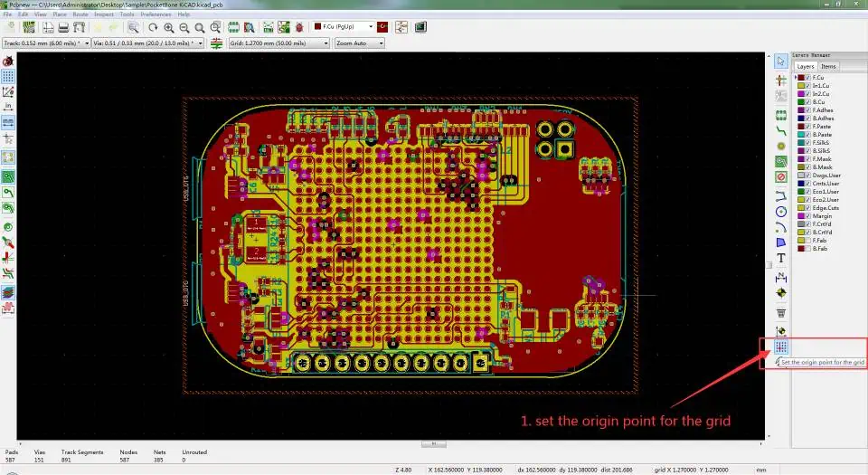
Task: Click the horizontal scrollbar below the canvas
Action: pyautogui.click(x=433, y=444)
